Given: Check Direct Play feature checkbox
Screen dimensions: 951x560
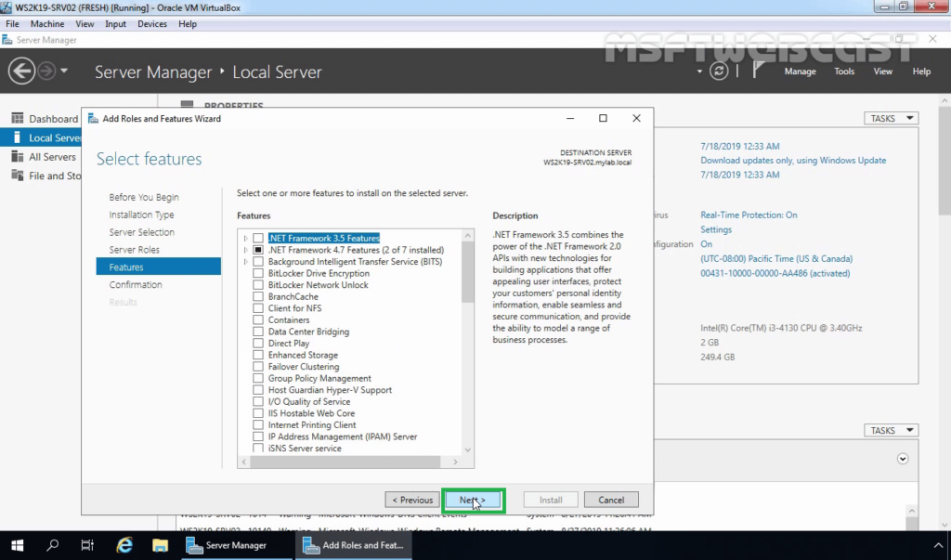Looking at the screenshot, I should (258, 343).
